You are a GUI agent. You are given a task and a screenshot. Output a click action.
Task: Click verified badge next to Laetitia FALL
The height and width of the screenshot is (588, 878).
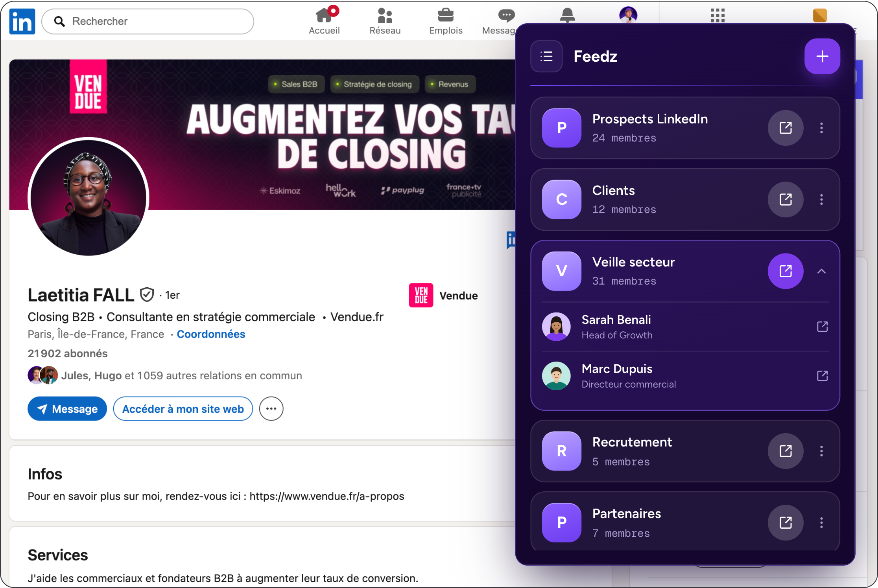(x=147, y=294)
